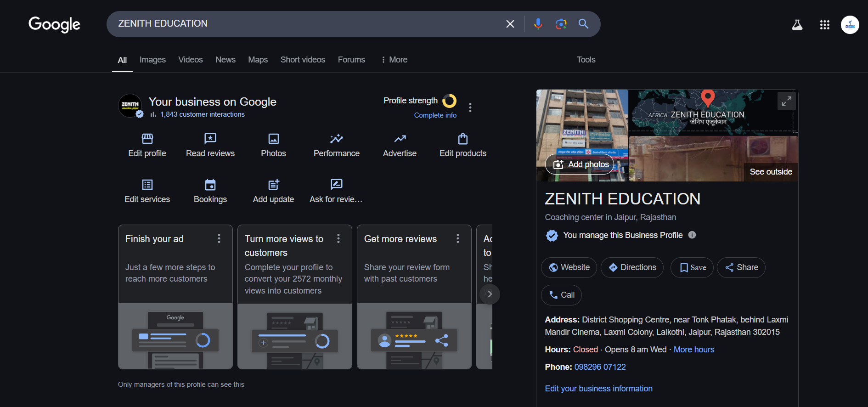Open the Finish your ad card
The width and height of the screenshot is (868, 407).
pyautogui.click(x=175, y=297)
